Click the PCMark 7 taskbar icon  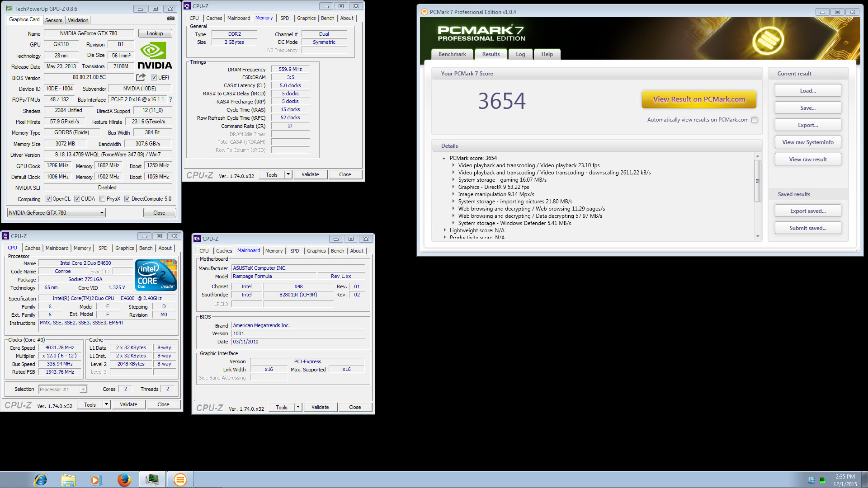180,479
